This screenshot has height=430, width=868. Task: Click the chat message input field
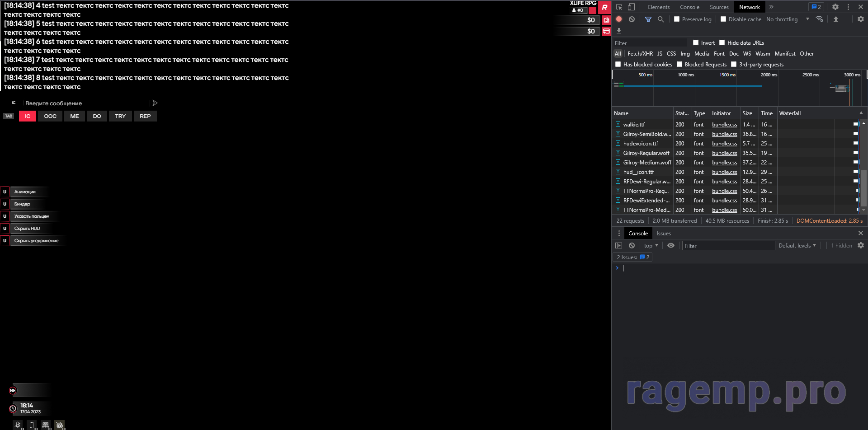pyautogui.click(x=86, y=103)
